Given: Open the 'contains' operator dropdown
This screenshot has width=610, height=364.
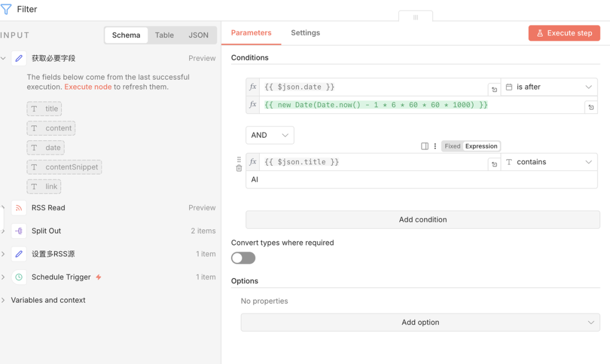Looking at the screenshot, I should click(548, 162).
